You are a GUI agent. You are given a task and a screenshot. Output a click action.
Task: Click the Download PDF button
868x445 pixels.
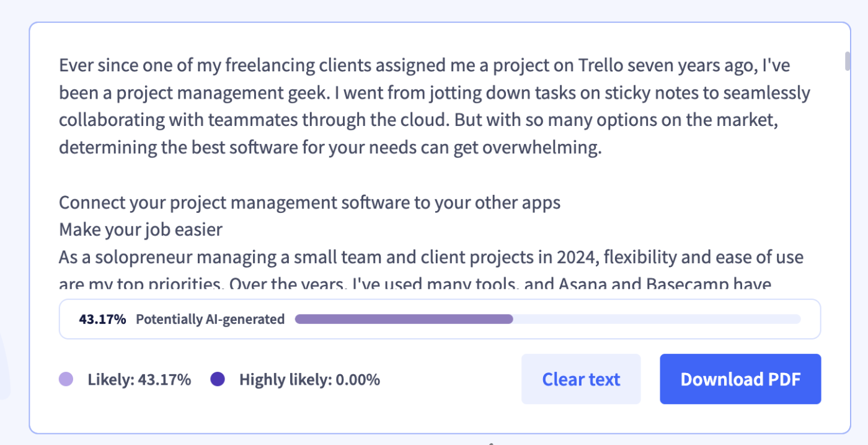coord(740,379)
